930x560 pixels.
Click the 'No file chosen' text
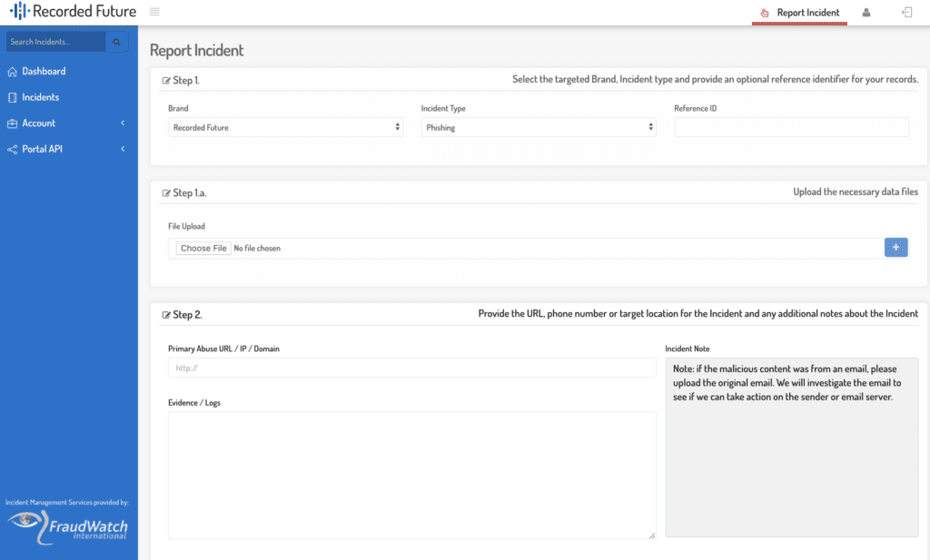[257, 249]
